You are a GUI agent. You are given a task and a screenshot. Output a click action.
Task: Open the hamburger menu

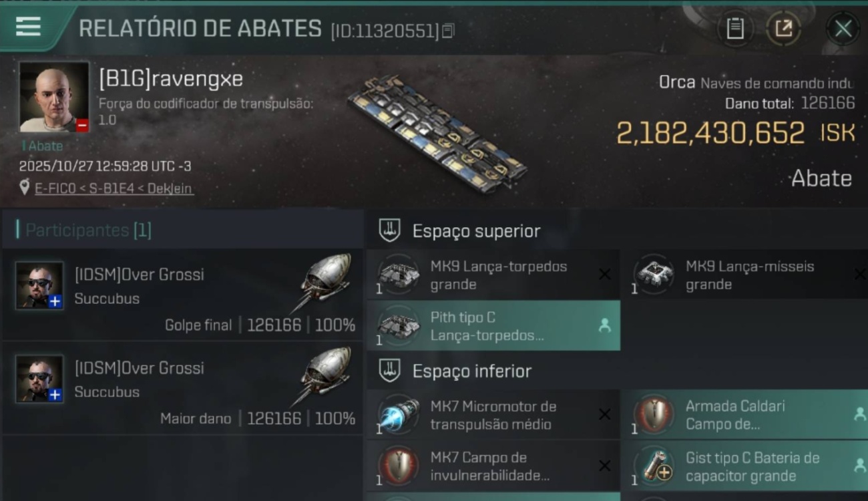coord(29,27)
